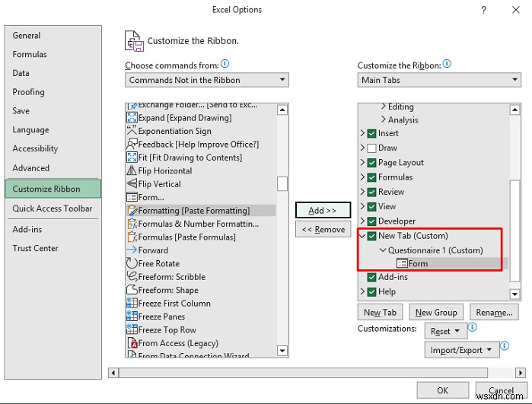
Task: Select the Freeze Panes command icon
Action: 132,317
